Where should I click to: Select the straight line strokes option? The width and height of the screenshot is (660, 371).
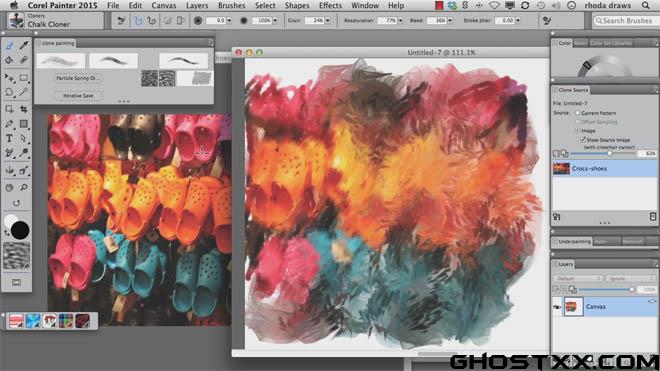tap(152, 20)
